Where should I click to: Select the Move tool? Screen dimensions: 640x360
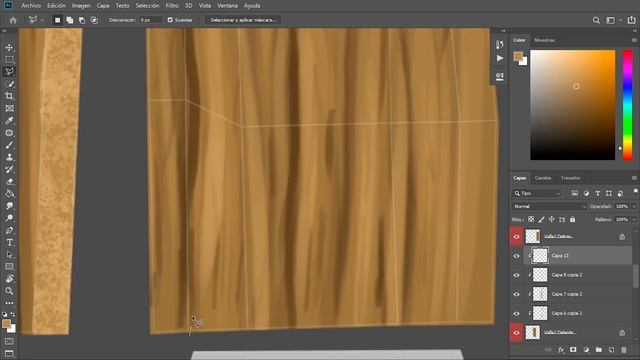point(9,47)
